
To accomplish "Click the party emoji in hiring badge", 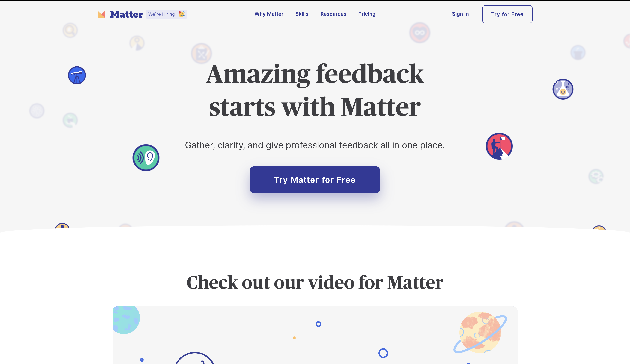I will pyautogui.click(x=181, y=14).
